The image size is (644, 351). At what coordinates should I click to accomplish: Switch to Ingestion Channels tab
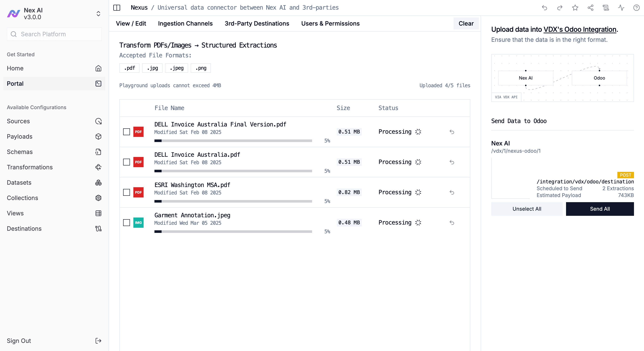click(185, 23)
